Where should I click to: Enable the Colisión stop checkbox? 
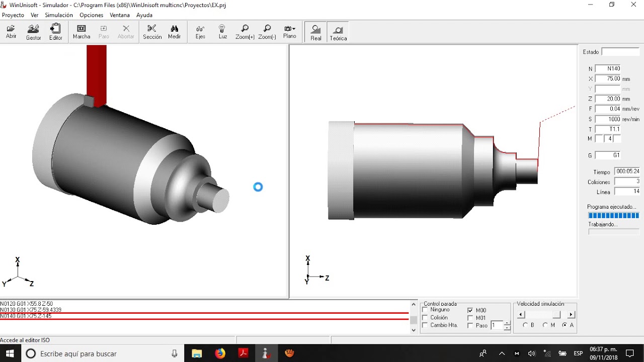tap(425, 318)
